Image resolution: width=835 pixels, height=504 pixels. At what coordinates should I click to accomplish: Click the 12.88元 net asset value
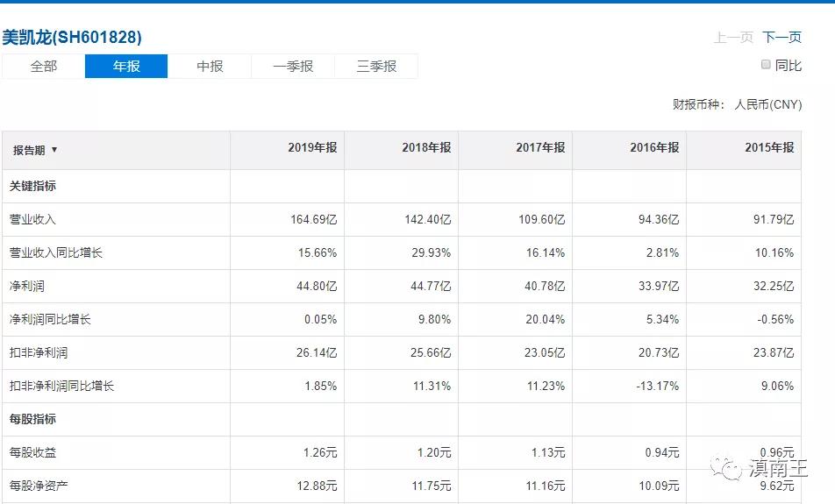(x=317, y=486)
